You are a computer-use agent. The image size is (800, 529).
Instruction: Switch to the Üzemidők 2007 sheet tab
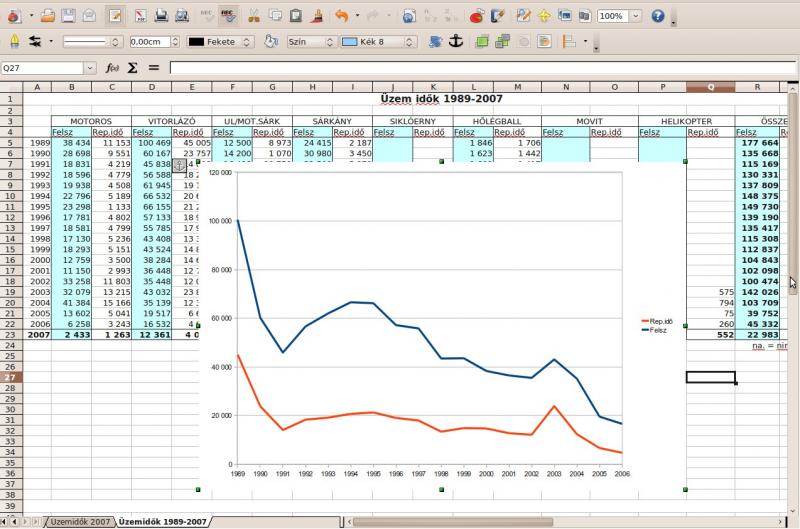pyautogui.click(x=81, y=522)
